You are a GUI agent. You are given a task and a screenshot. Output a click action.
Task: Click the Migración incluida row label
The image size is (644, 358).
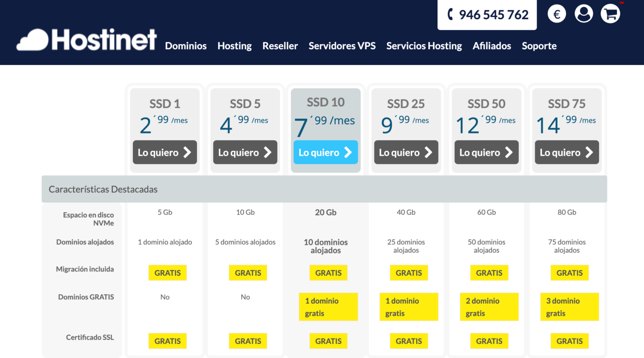[x=85, y=269]
